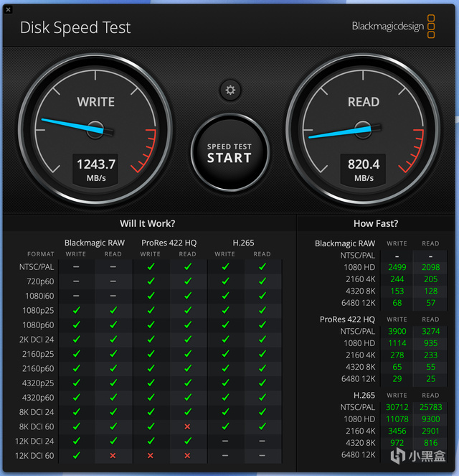459x476 pixels.
Task: Click the red X for 12K DCI 60 Blackmagic RAW read
Action: (x=113, y=455)
